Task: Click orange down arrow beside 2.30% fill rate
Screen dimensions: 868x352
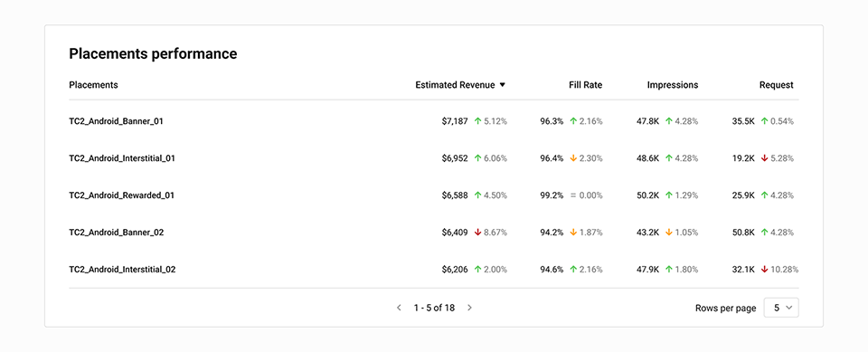Action: point(573,158)
